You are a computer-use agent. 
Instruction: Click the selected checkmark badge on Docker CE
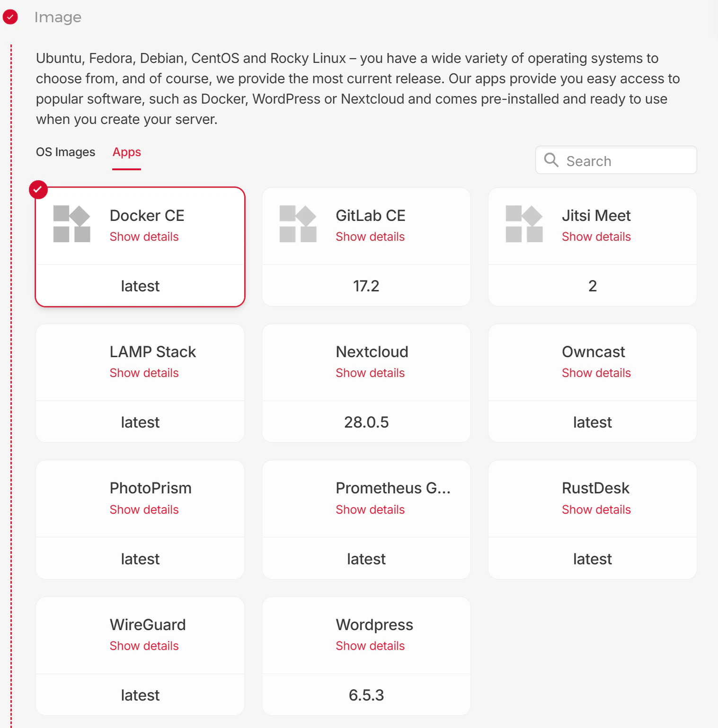[38, 190]
